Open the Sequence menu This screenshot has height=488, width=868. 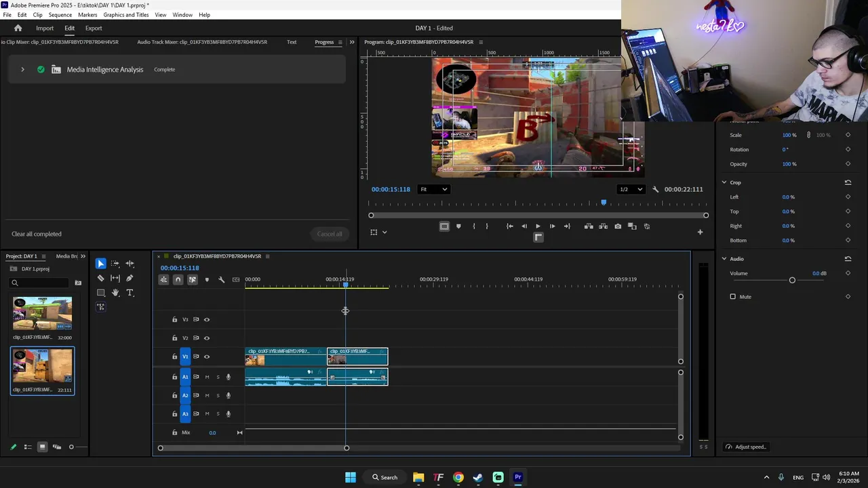click(60, 15)
